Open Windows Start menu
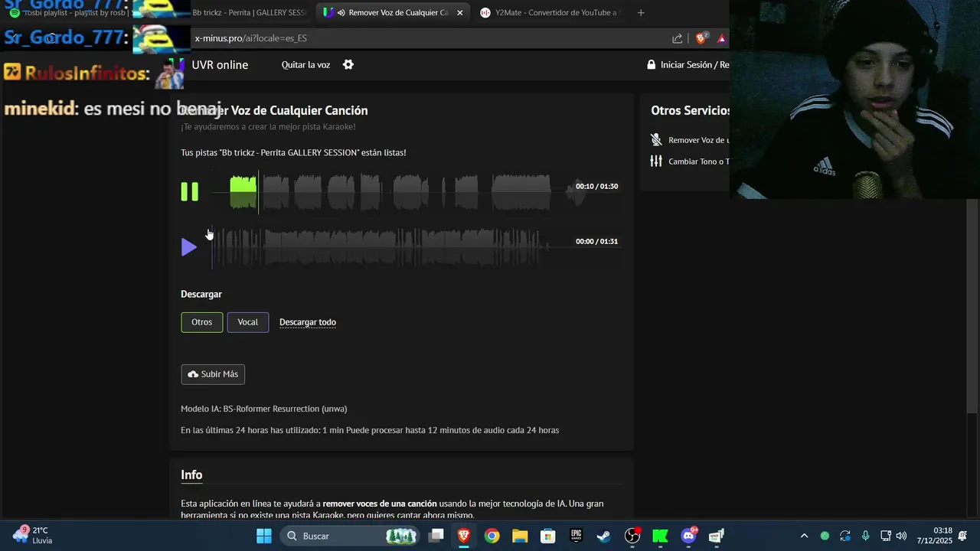The height and width of the screenshot is (551, 980). click(263, 536)
